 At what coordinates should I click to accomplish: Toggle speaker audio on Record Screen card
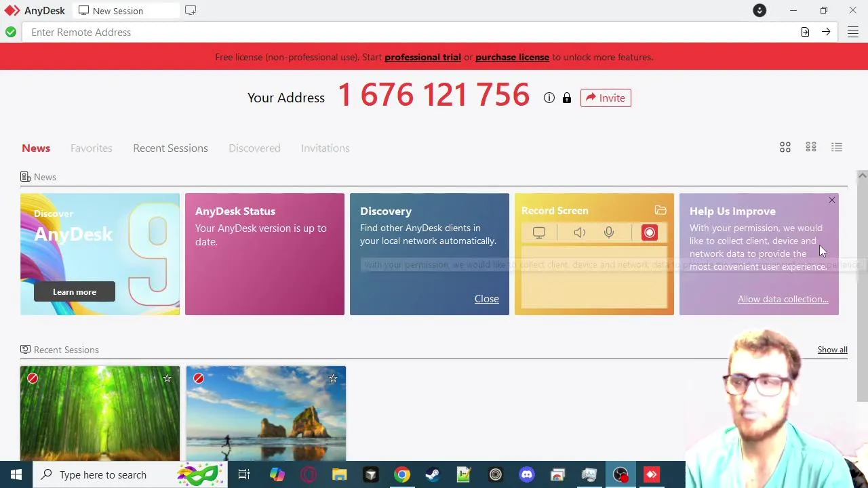point(580,232)
